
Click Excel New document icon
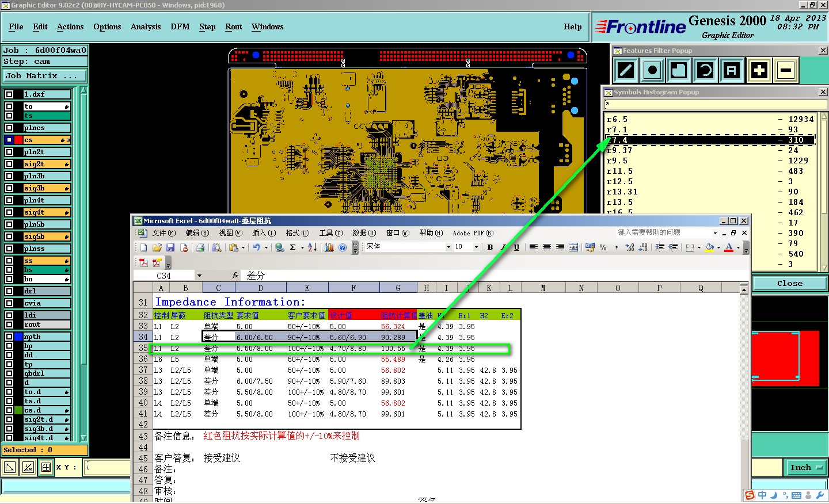click(x=144, y=247)
